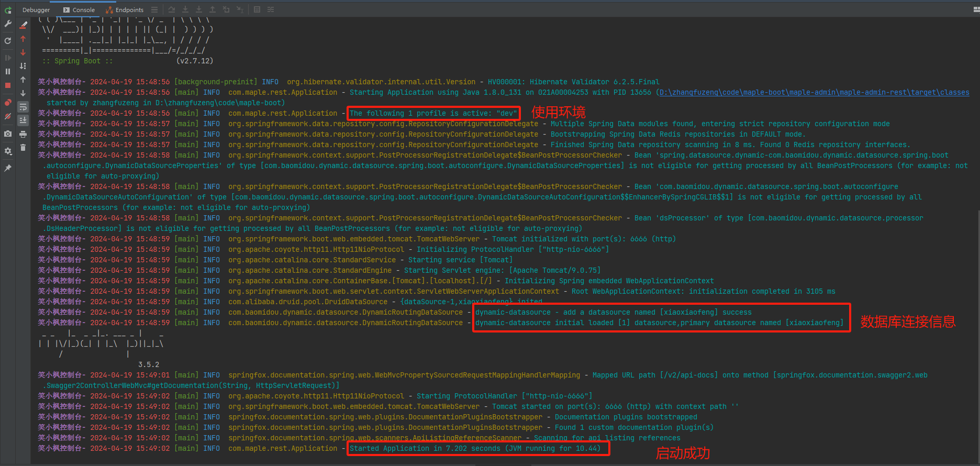Image resolution: width=980 pixels, height=466 pixels.
Task: Click the grey down stack trace arrow
Action: click(23, 93)
